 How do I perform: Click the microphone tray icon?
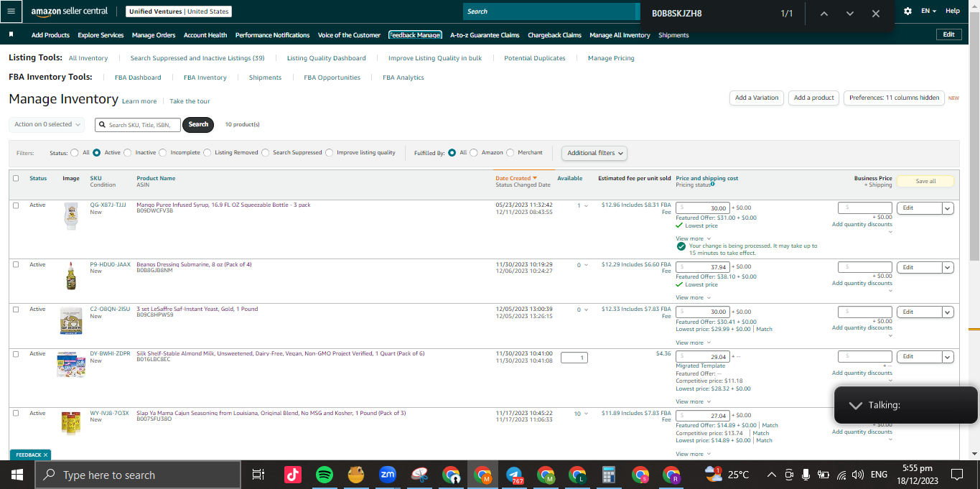(x=806, y=475)
